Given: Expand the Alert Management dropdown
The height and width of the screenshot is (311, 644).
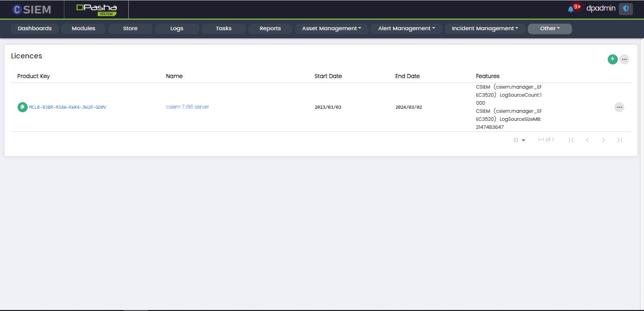Looking at the screenshot, I should tap(407, 29).
